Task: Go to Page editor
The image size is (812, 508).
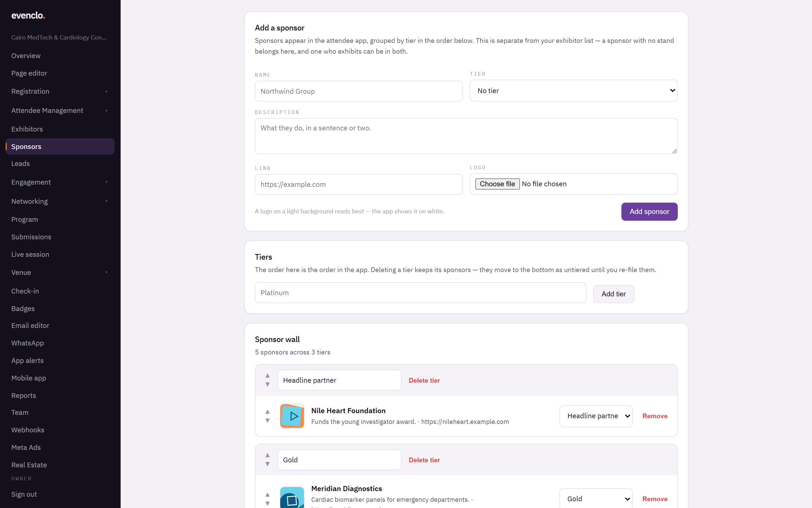Action: [29, 73]
